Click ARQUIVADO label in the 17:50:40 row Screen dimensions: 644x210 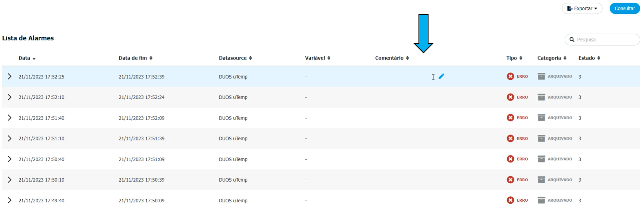pos(560,159)
